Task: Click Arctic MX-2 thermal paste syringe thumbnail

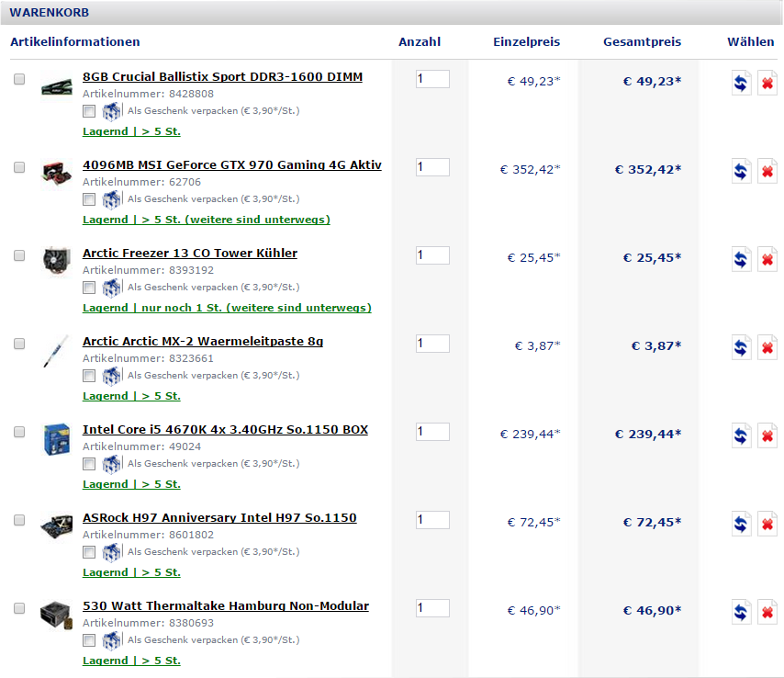Action: point(55,351)
